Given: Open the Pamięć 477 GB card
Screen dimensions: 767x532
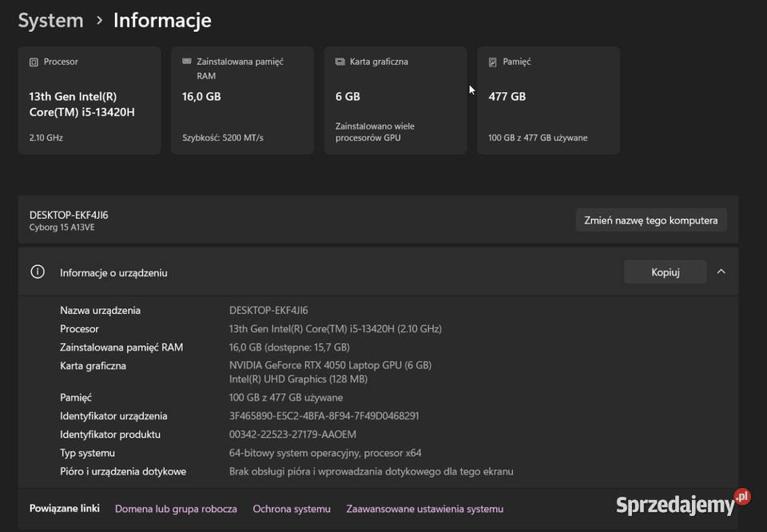Looking at the screenshot, I should coord(548,100).
